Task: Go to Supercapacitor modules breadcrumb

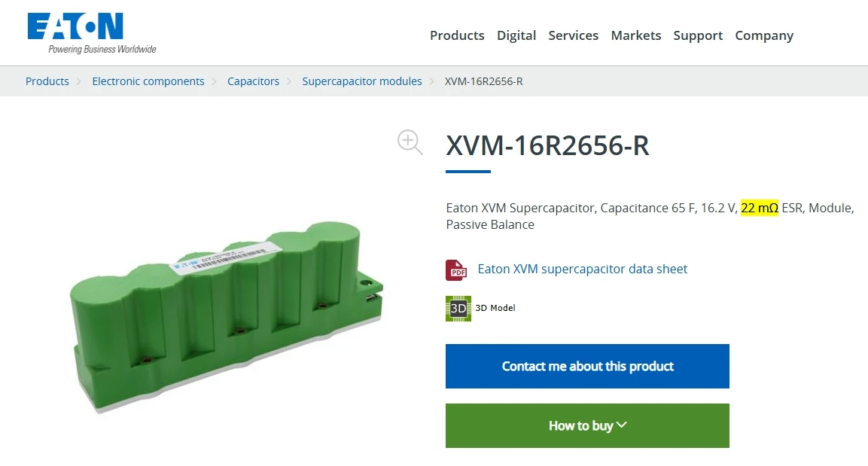Action: [x=362, y=81]
